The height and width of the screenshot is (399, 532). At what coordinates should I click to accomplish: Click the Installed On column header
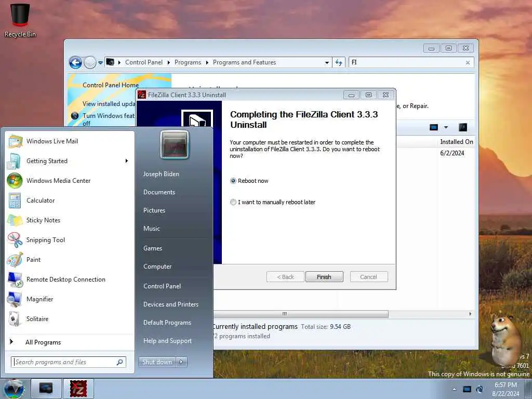pos(456,142)
